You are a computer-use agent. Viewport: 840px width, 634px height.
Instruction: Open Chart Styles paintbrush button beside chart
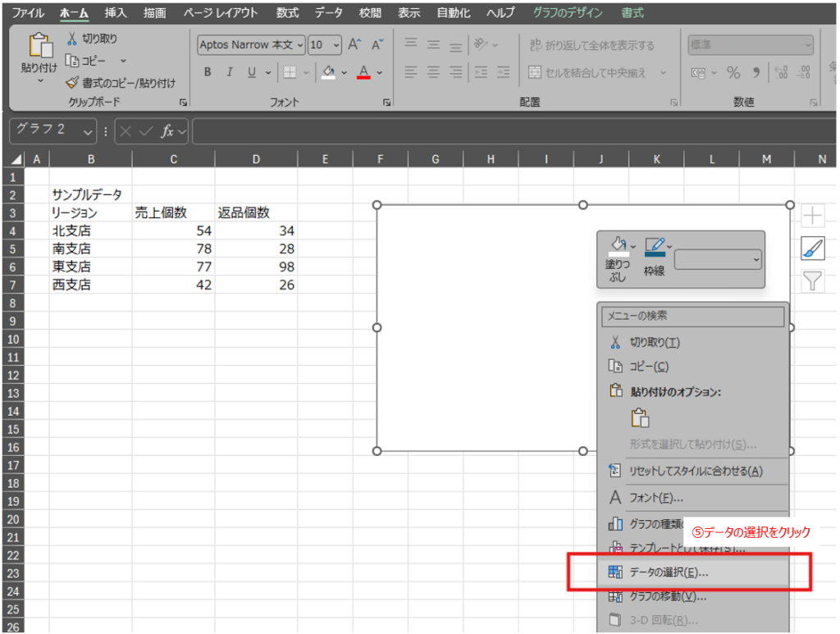(x=812, y=249)
